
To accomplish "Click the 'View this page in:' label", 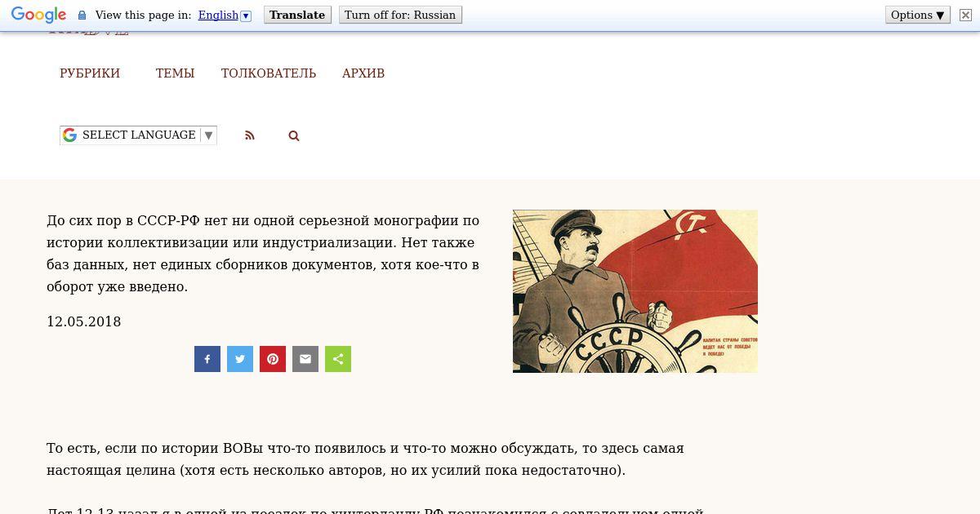I will (143, 15).
